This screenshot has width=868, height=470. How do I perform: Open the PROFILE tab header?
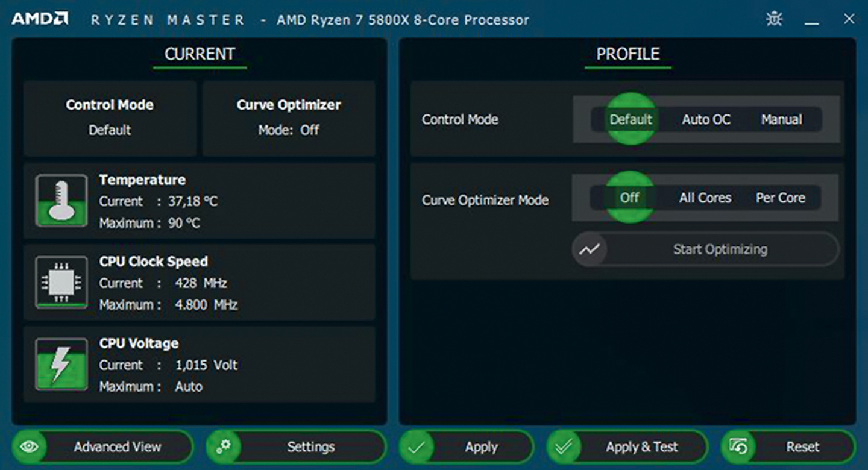[627, 54]
